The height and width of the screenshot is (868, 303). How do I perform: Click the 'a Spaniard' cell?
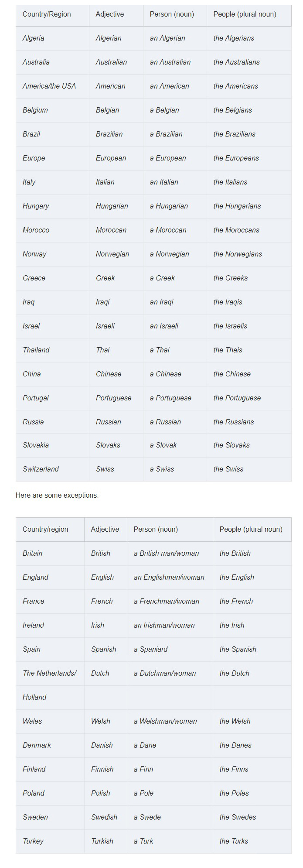click(170, 649)
